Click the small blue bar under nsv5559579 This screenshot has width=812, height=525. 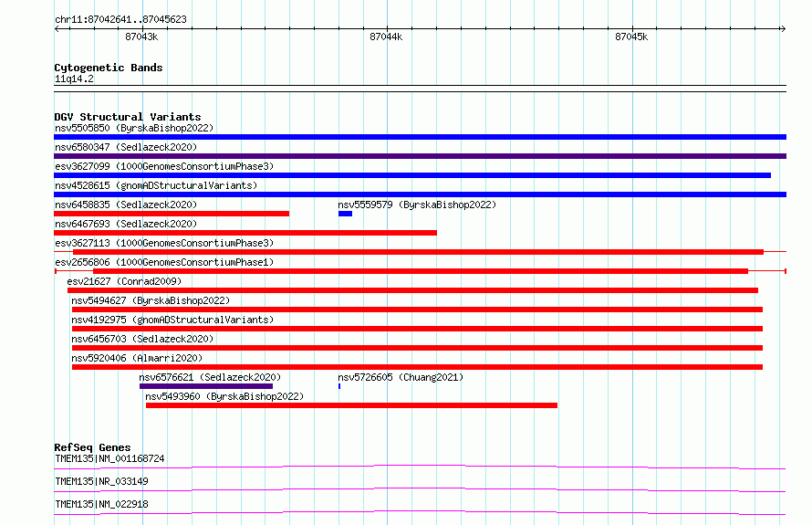[346, 214]
